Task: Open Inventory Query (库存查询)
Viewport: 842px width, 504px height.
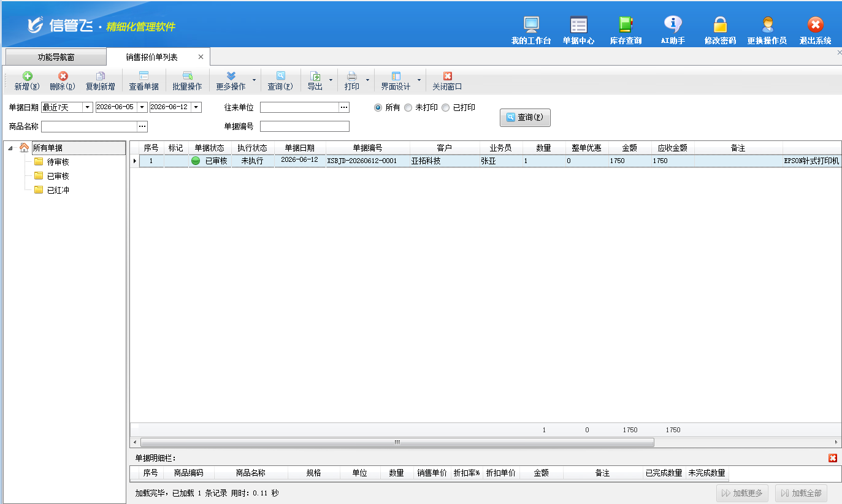Action: [626, 31]
